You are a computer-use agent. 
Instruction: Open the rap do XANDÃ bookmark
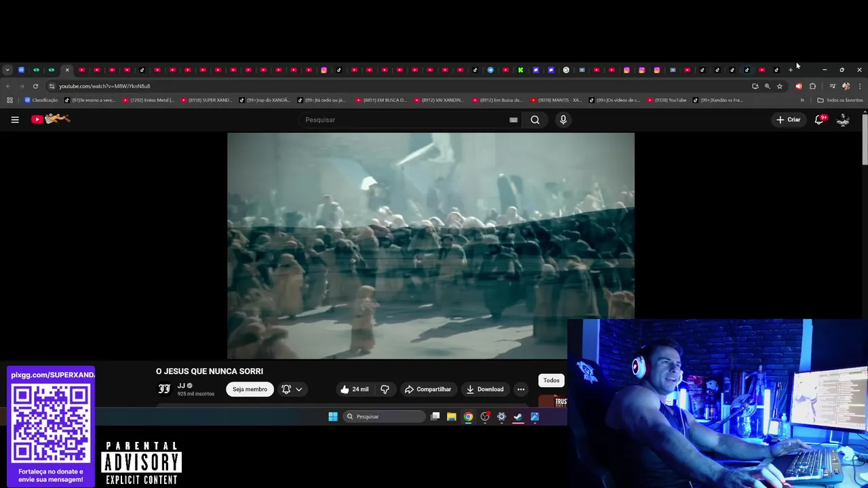pos(264,100)
